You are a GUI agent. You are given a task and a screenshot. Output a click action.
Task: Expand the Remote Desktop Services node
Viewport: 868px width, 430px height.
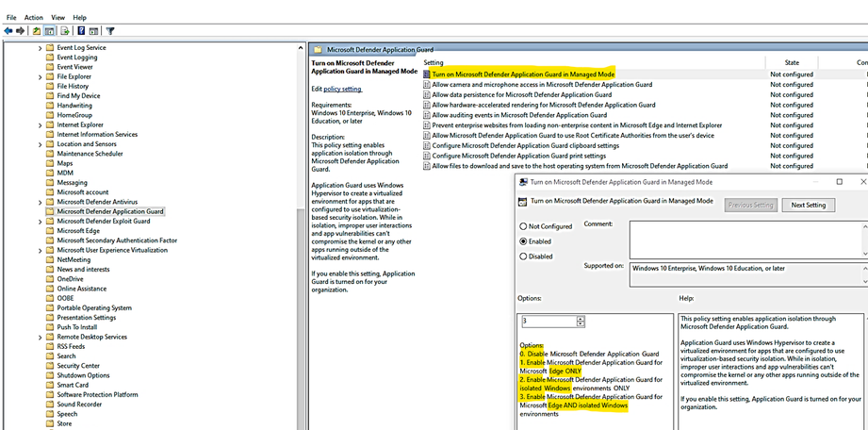pos(40,338)
